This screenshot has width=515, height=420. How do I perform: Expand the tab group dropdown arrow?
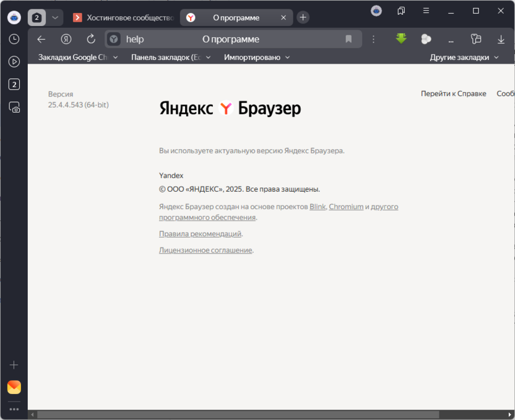pos(55,17)
